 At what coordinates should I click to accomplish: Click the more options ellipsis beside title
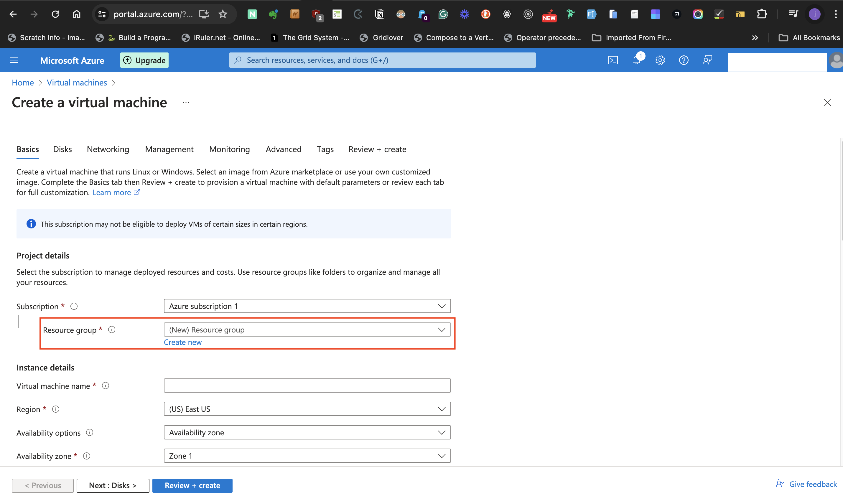(x=186, y=102)
